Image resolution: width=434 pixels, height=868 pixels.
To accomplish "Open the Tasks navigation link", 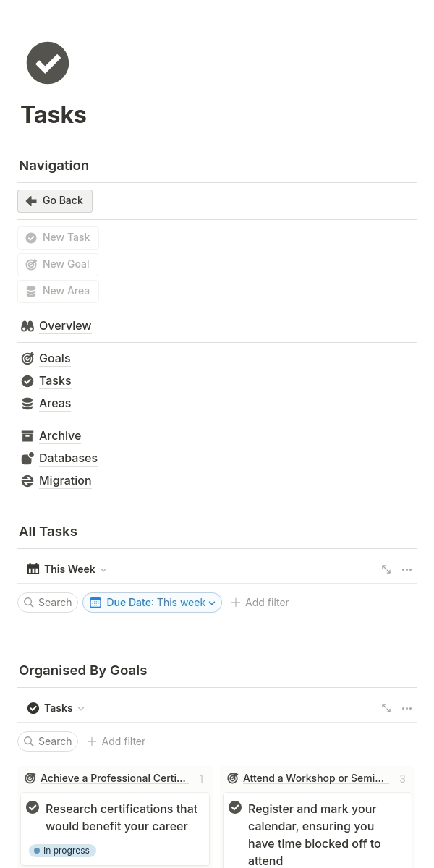I will click(55, 381).
